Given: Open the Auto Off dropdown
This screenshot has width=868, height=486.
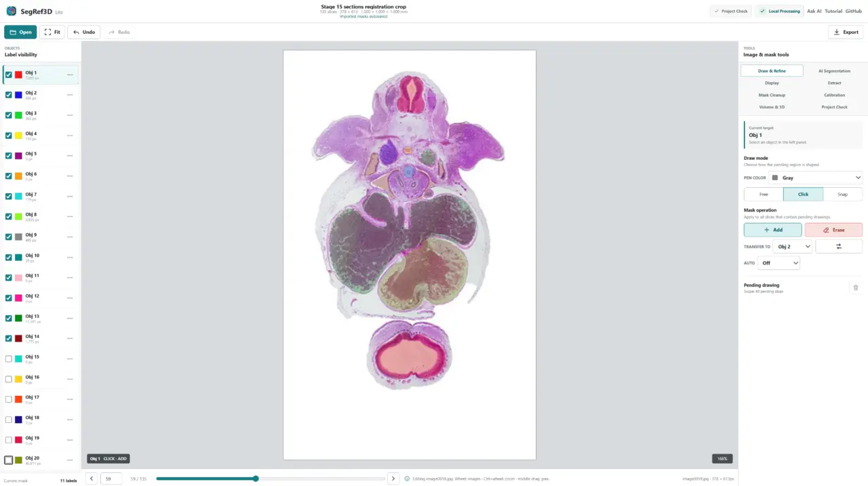Looking at the screenshot, I should tap(778, 263).
